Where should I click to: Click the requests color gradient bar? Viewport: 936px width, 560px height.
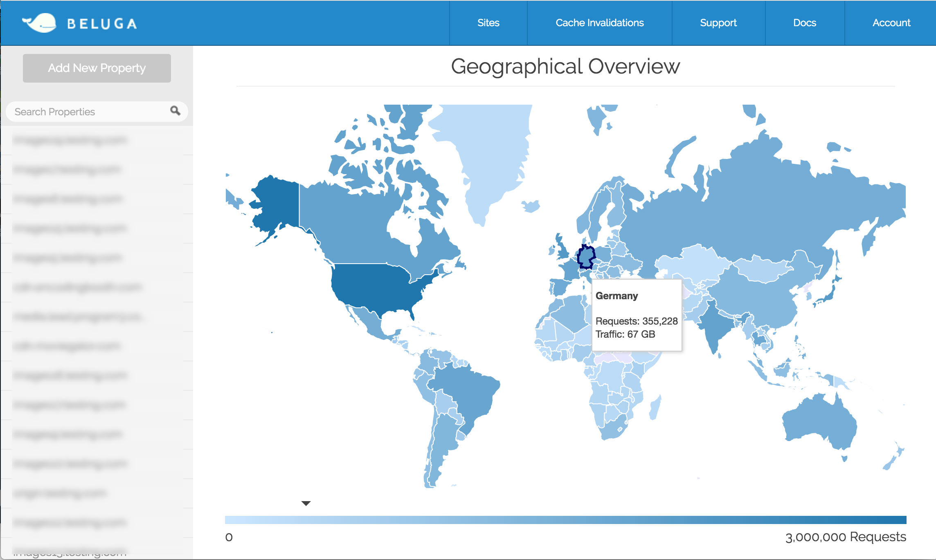click(565, 520)
